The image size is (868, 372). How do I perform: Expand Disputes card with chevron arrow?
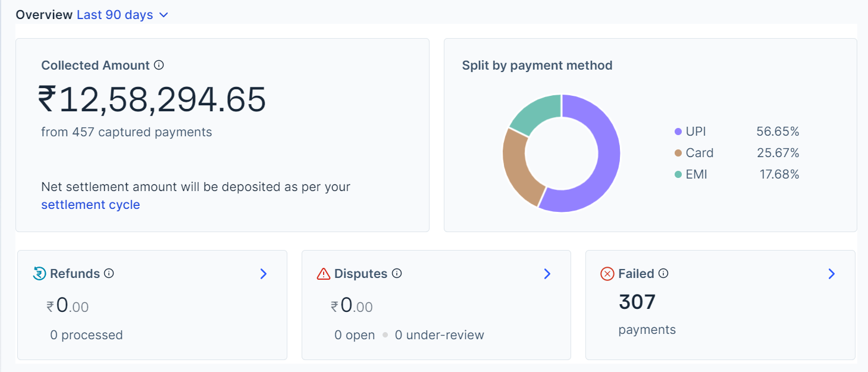click(547, 274)
